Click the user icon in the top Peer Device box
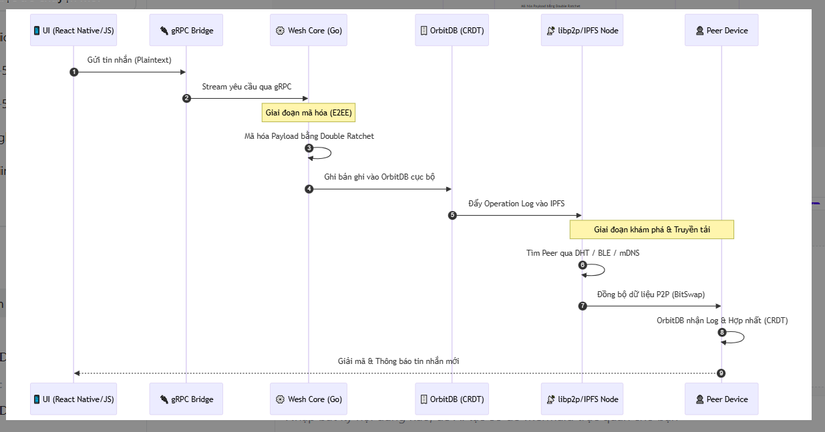This screenshot has height=432, width=825. pos(700,31)
